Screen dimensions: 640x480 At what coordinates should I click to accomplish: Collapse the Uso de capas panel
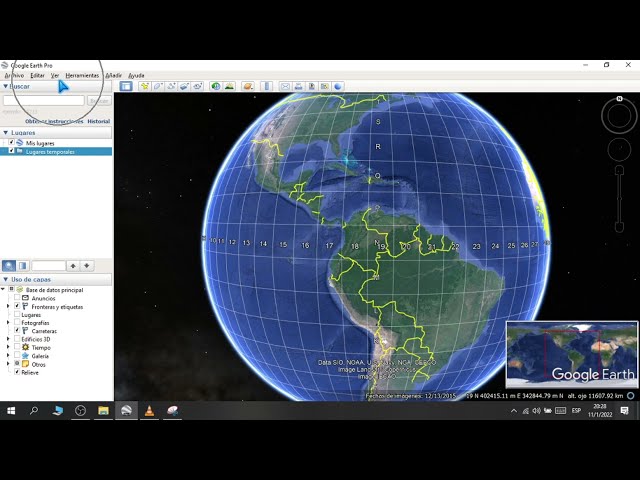[x=6, y=279]
